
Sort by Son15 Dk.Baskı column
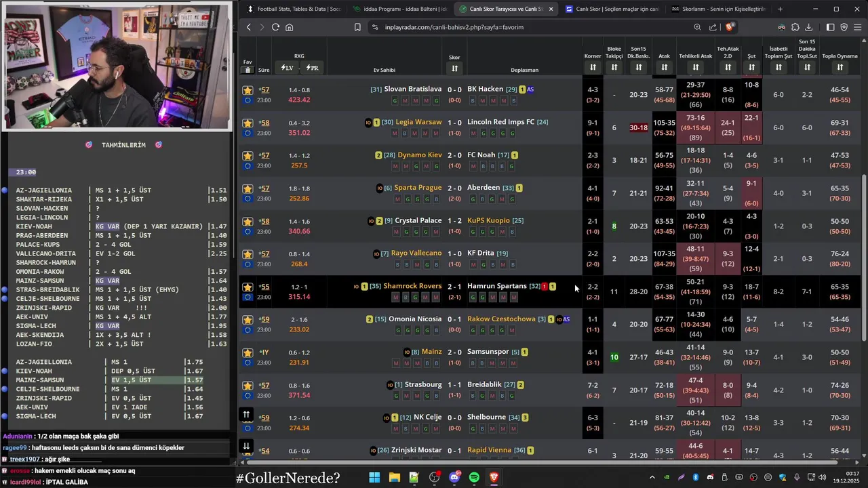click(638, 67)
